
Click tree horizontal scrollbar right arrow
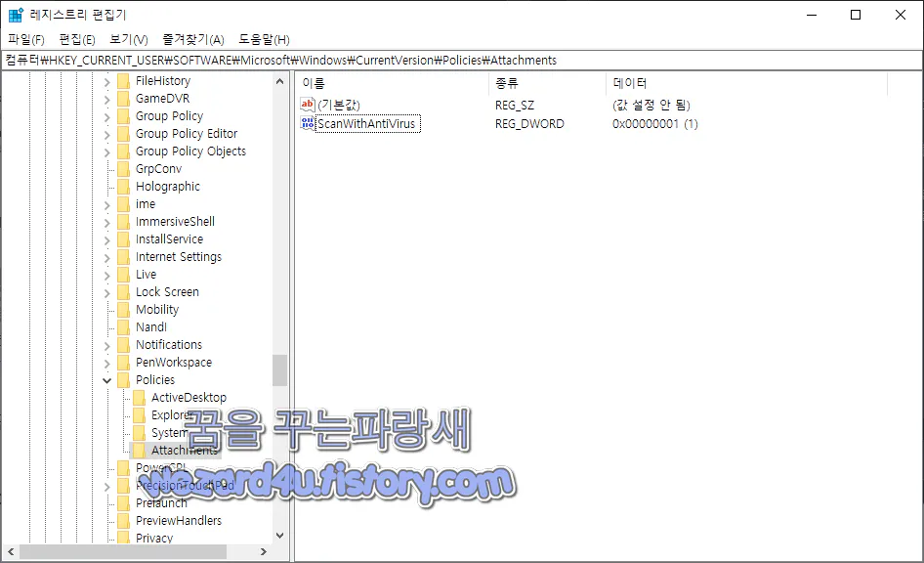(x=264, y=552)
